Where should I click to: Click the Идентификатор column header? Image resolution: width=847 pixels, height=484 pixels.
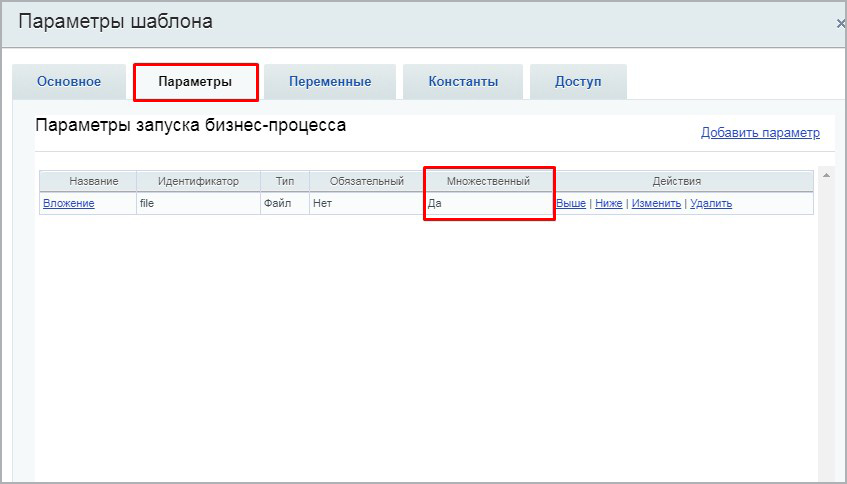[198, 181]
